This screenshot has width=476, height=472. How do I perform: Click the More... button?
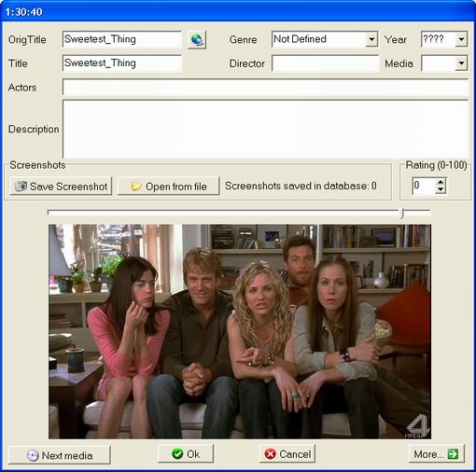coord(436,454)
